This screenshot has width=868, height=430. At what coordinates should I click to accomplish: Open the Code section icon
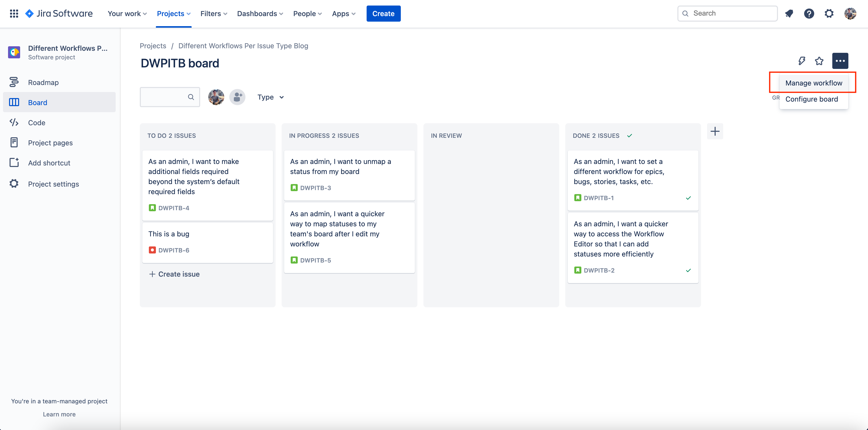(14, 122)
